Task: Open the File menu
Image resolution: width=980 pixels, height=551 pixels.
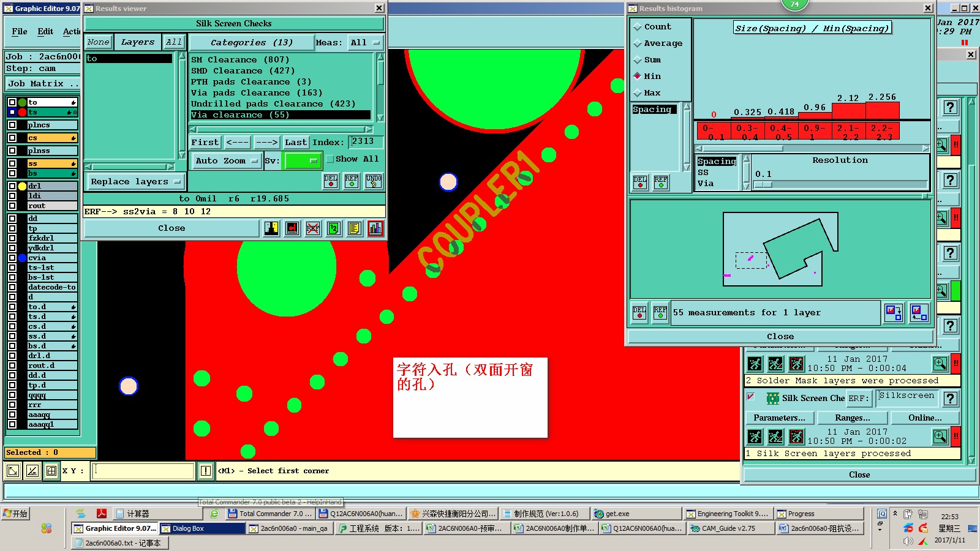Action: (x=20, y=31)
